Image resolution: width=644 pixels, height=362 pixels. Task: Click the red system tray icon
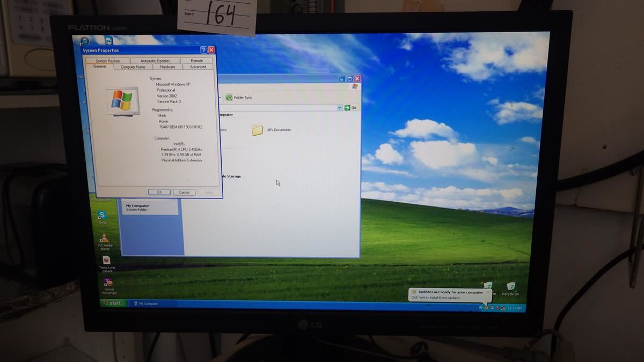click(x=496, y=308)
